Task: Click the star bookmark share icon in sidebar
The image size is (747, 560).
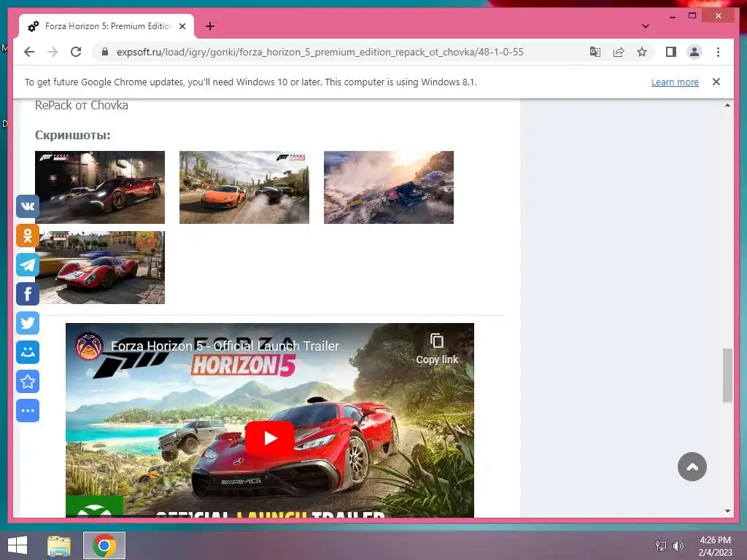Action: pyautogui.click(x=28, y=381)
